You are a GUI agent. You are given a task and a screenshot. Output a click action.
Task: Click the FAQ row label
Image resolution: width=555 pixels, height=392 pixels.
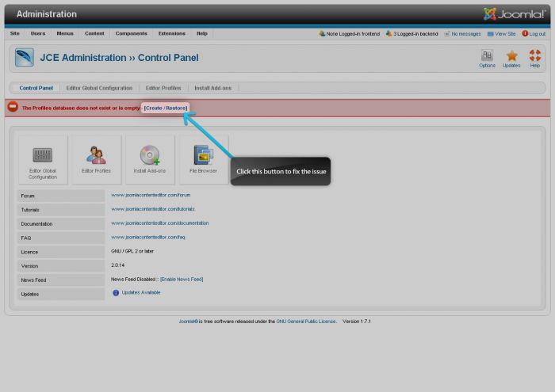pyautogui.click(x=26, y=238)
